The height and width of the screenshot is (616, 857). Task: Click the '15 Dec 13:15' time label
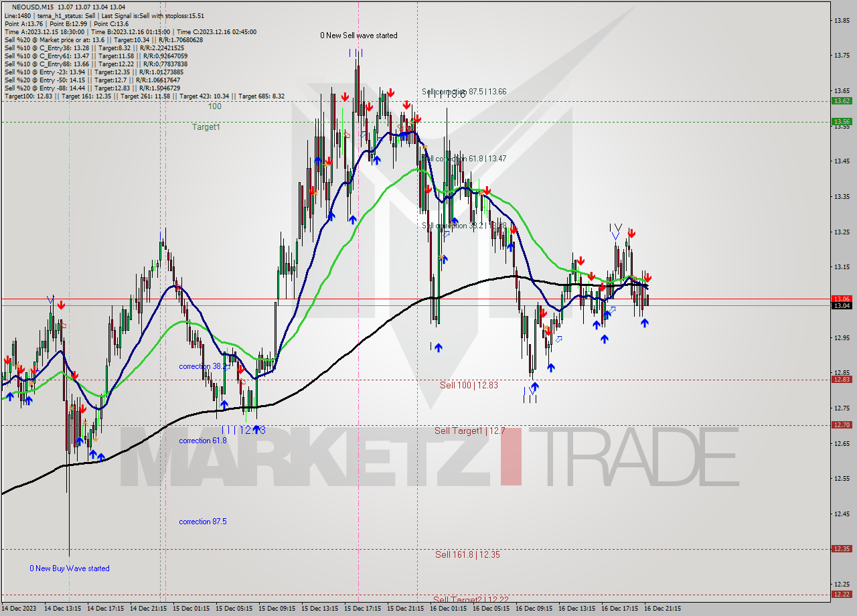tap(320, 609)
